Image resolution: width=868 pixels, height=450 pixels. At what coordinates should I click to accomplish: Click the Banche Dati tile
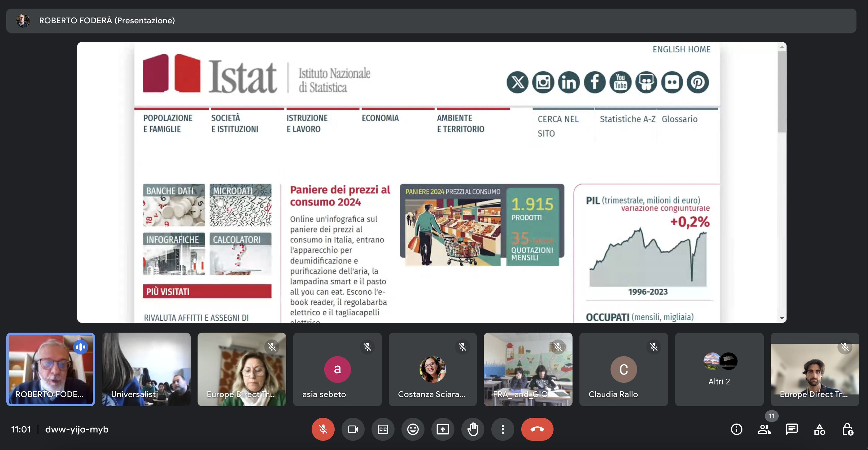(x=174, y=205)
